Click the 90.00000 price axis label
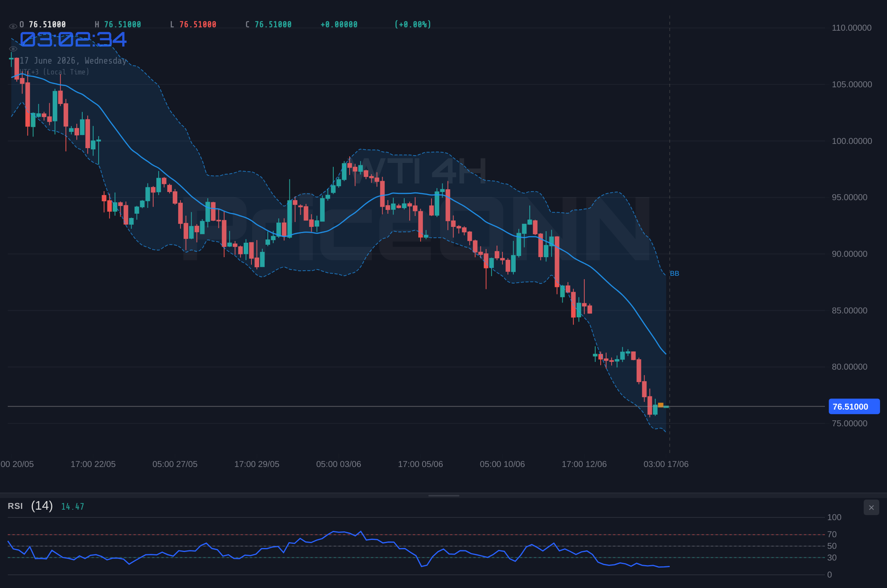The image size is (887, 588). click(x=849, y=254)
